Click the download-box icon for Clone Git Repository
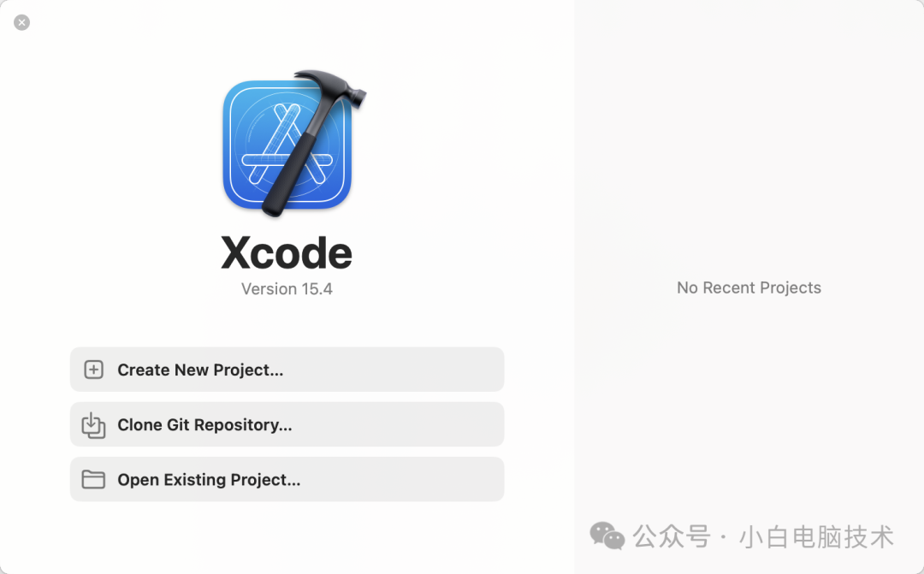 93,425
